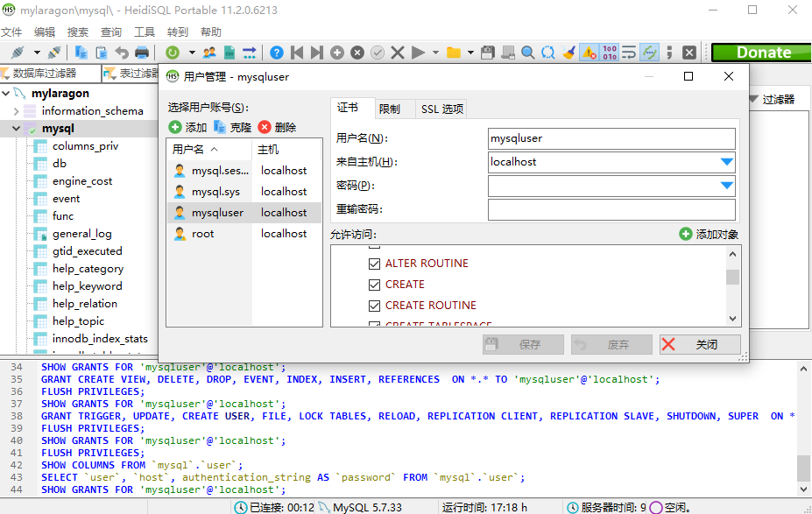Open dropdown arrow next to refresh icon
Viewport: 812px width, 514px height.
click(x=192, y=53)
